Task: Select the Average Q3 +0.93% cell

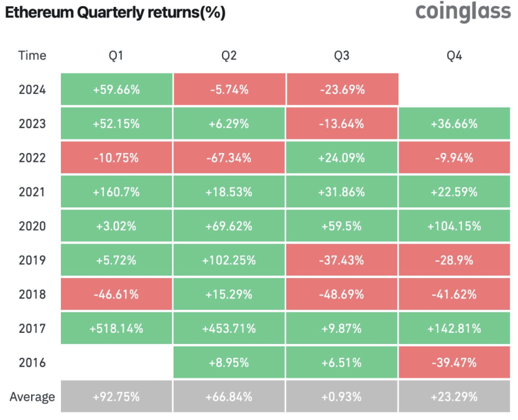Action: [x=342, y=396]
